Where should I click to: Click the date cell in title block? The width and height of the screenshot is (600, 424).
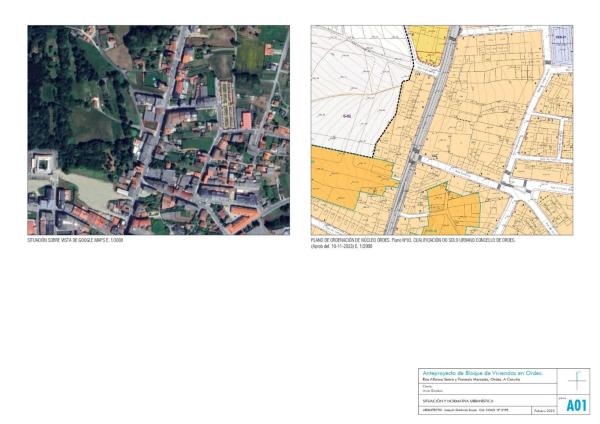click(x=542, y=410)
